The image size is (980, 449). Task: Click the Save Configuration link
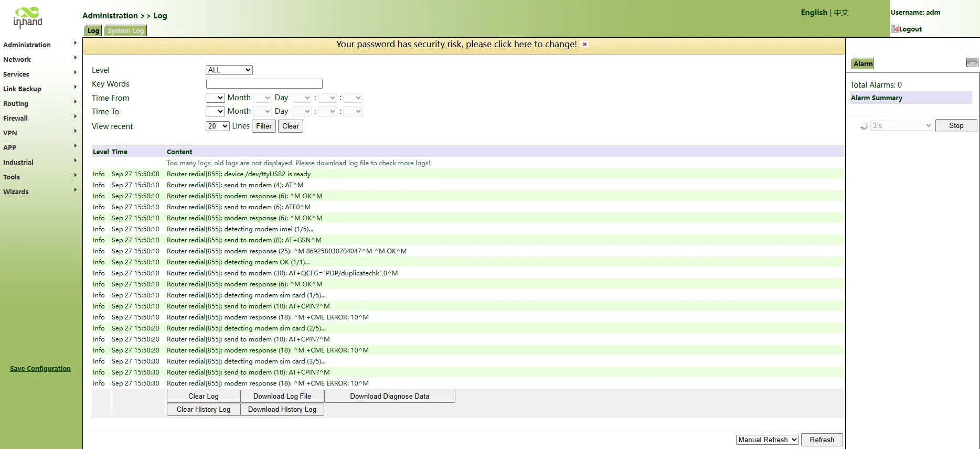pos(40,368)
